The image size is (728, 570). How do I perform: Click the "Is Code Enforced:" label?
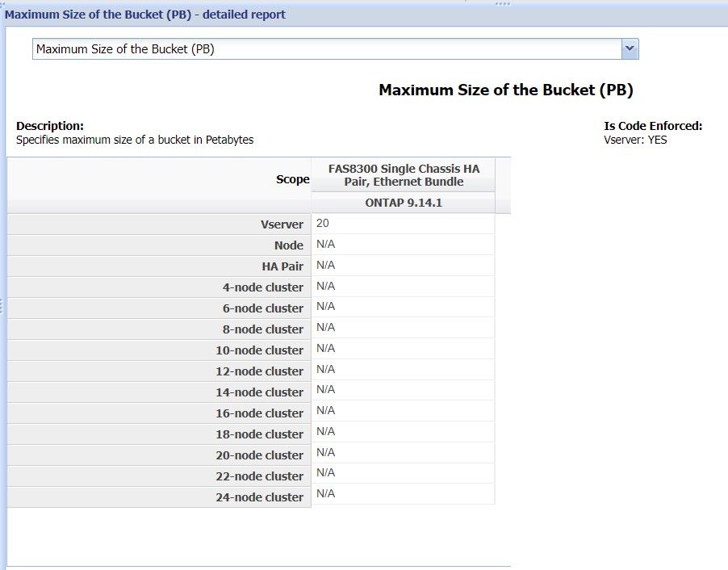653,126
